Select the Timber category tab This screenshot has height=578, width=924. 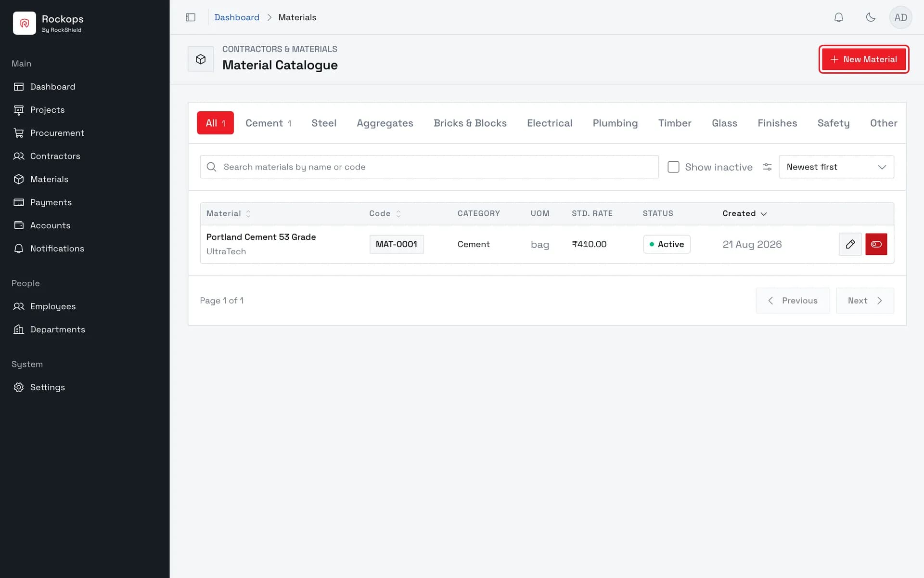click(675, 123)
